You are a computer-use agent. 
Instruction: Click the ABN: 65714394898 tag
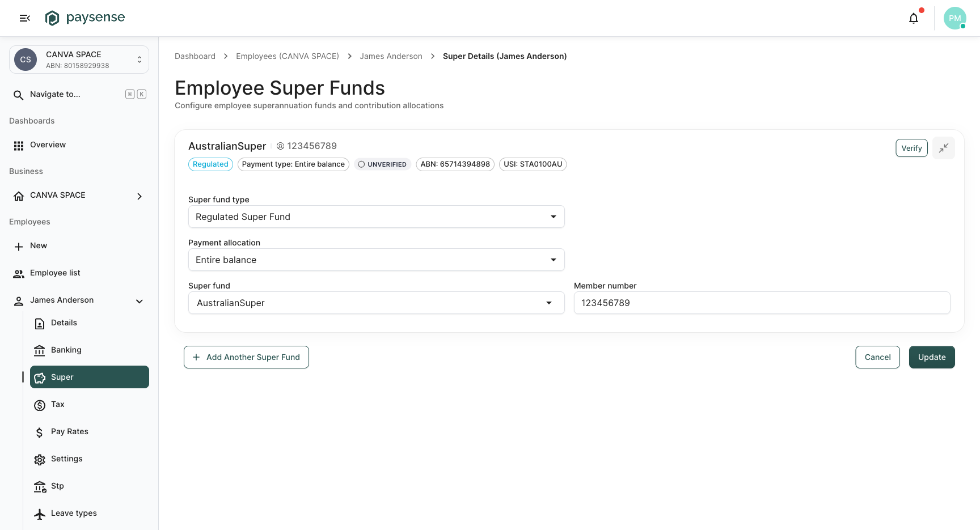click(455, 164)
